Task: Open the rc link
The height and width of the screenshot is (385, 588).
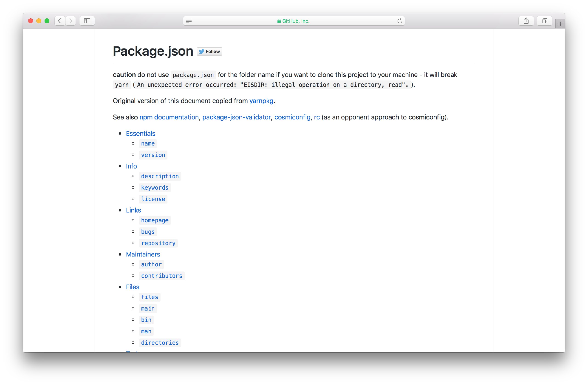Action: [x=317, y=117]
